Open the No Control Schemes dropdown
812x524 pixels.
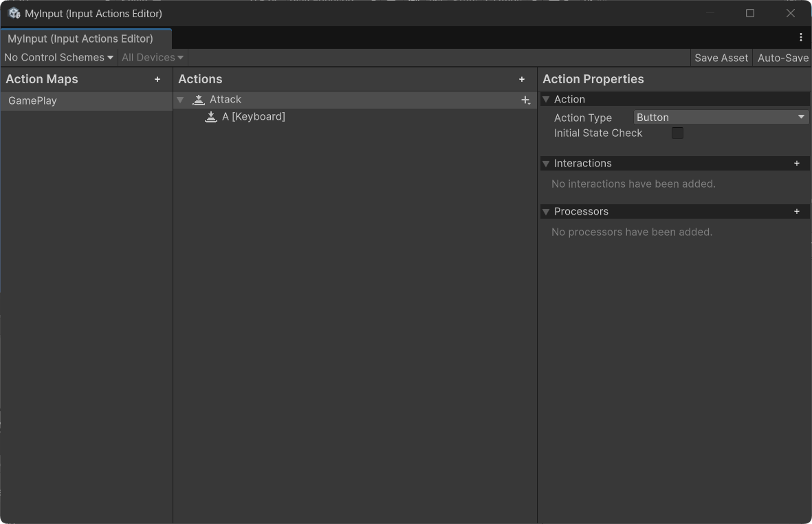point(58,58)
